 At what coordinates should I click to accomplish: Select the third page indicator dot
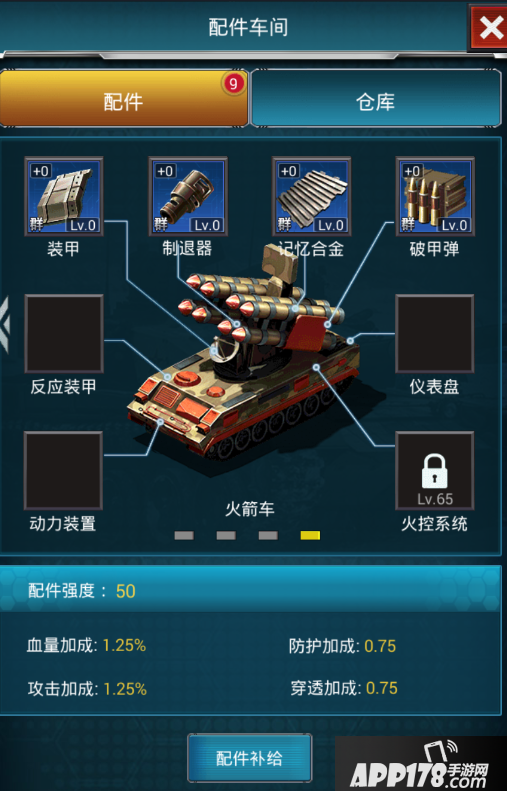[268, 536]
